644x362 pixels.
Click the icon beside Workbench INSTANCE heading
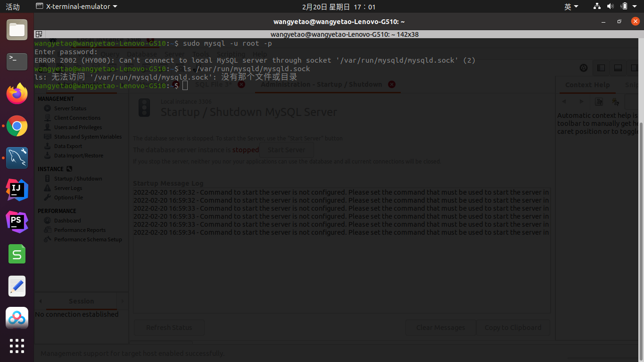click(x=69, y=169)
